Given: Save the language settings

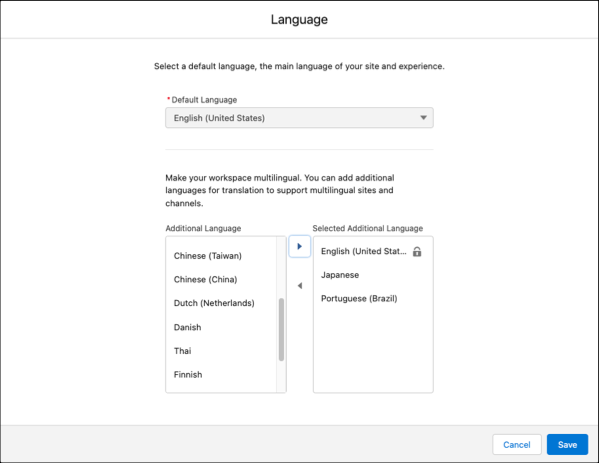Looking at the screenshot, I should tap(567, 445).
